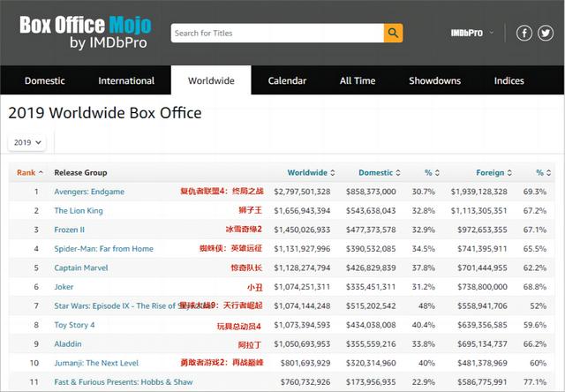Select worldwide value $1,073,394,593
Viewport: 565px width, 392px height.
tap(302, 325)
